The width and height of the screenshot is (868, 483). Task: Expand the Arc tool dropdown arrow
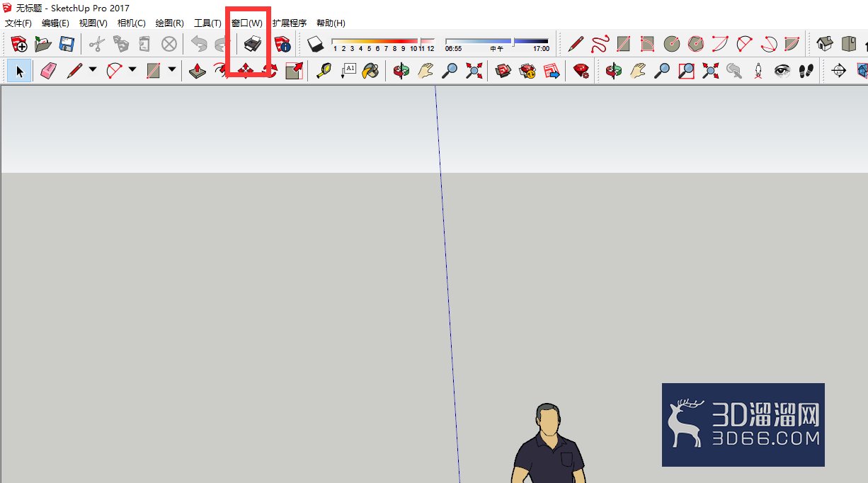point(132,70)
